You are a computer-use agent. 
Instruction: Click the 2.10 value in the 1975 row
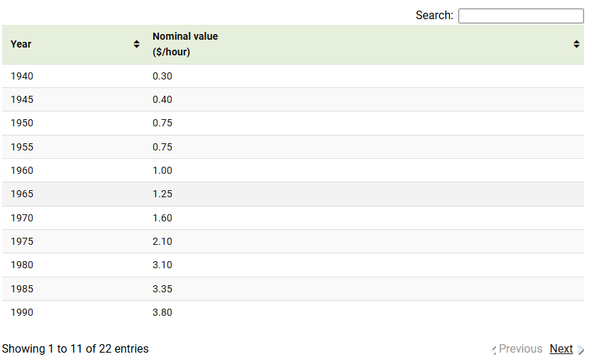[163, 241]
